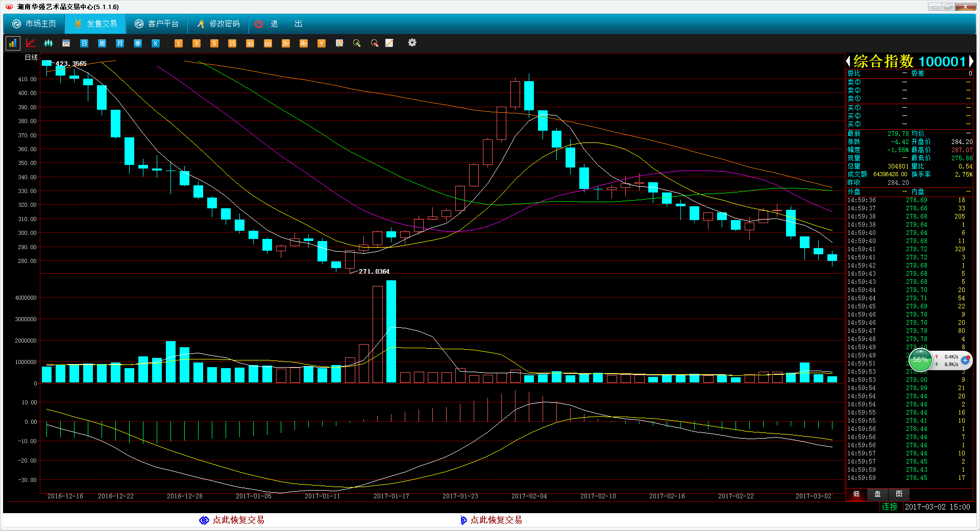Click the 日线 chart label
The width and height of the screenshot is (980, 531).
point(32,57)
